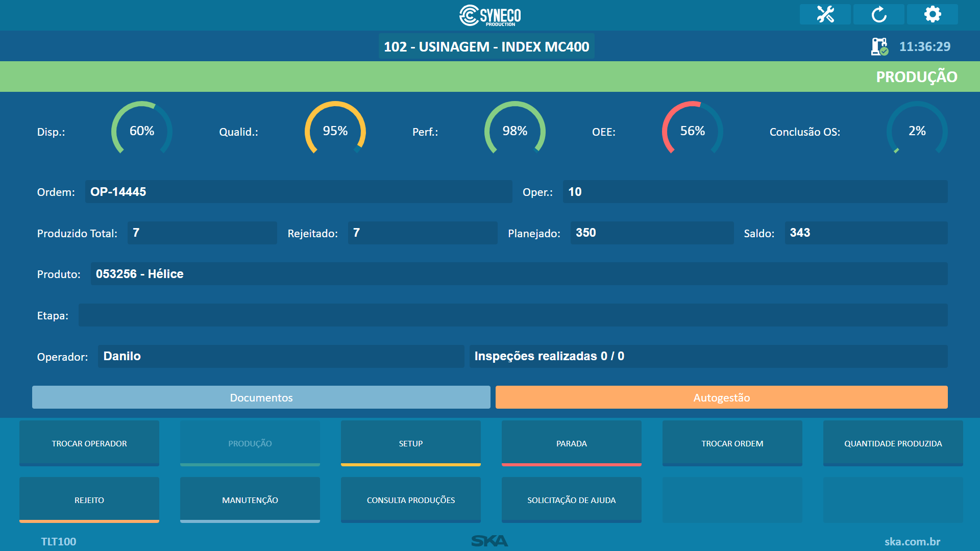980x551 pixels.
Task: Open QUANTIDADE PRODUZIDA entry
Action: (893, 443)
